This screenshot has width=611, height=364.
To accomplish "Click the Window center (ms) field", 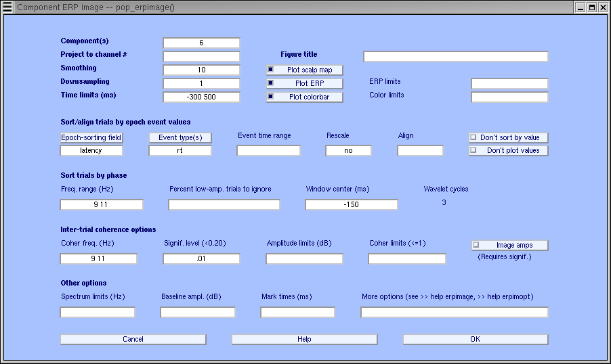I will pyautogui.click(x=351, y=204).
